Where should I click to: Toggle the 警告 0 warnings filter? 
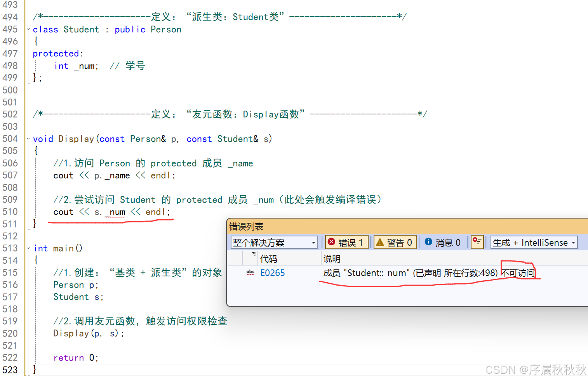point(395,242)
